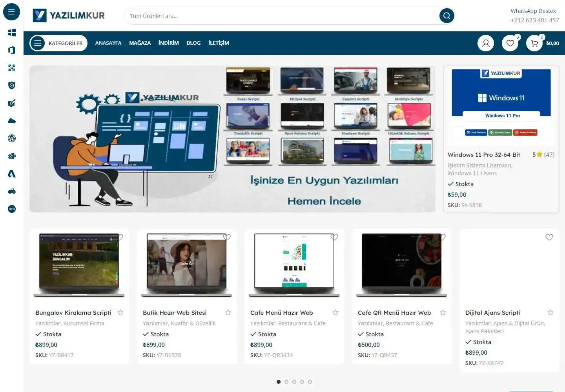Image resolution: width=565 pixels, height=392 pixels.
Task: Click the Windows logo sidebar icon
Action: (x=12, y=33)
